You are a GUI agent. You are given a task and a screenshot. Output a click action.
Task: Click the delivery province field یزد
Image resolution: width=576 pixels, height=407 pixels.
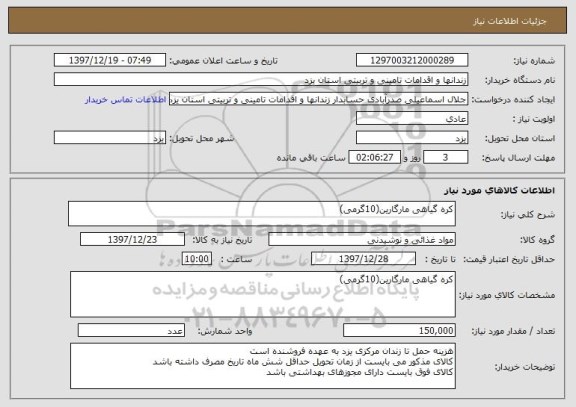412,138
